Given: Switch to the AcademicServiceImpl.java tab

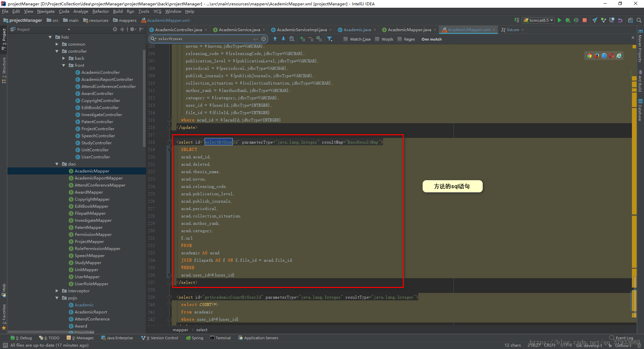Looking at the screenshot, I should coord(302,30).
